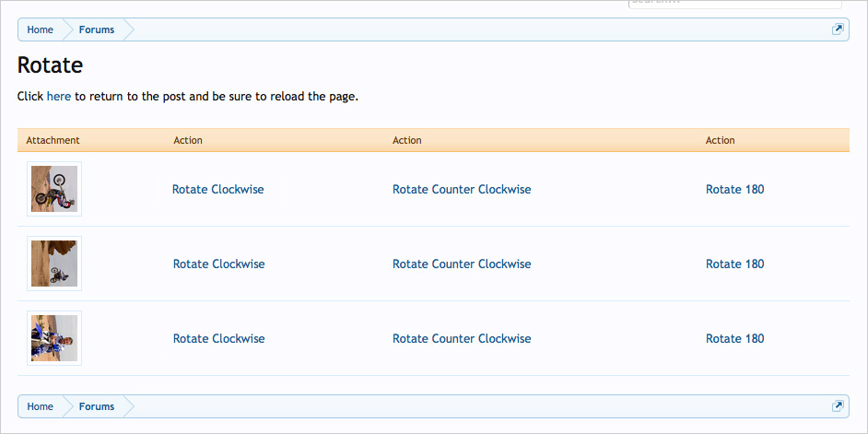Screen dimensions: 868x434
Task: Rotate the first attachment counter clockwise
Action: (462, 189)
